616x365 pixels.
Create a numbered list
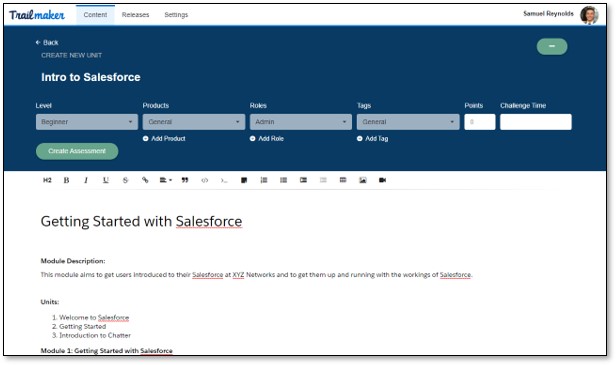point(264,180)
